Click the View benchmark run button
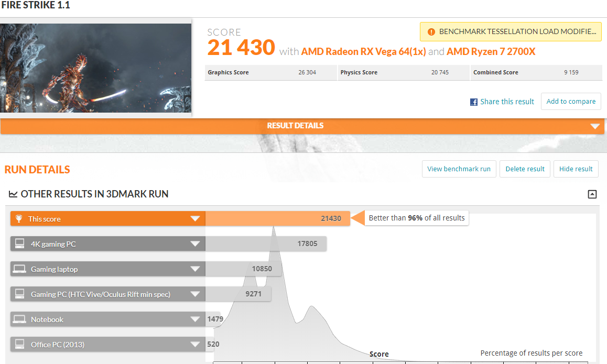607x364 pixels. click(x=459, y=169)
